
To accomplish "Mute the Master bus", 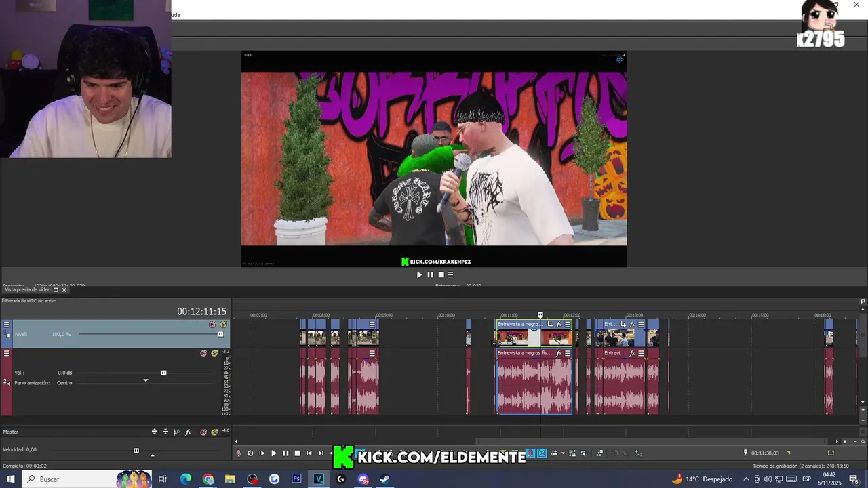I will tap(203, 432).
